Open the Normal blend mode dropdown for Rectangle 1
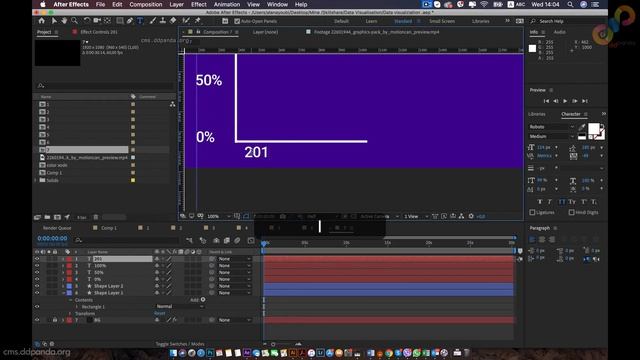The width and height of the screenshot is (640, 360). click(x=180, y=307)
